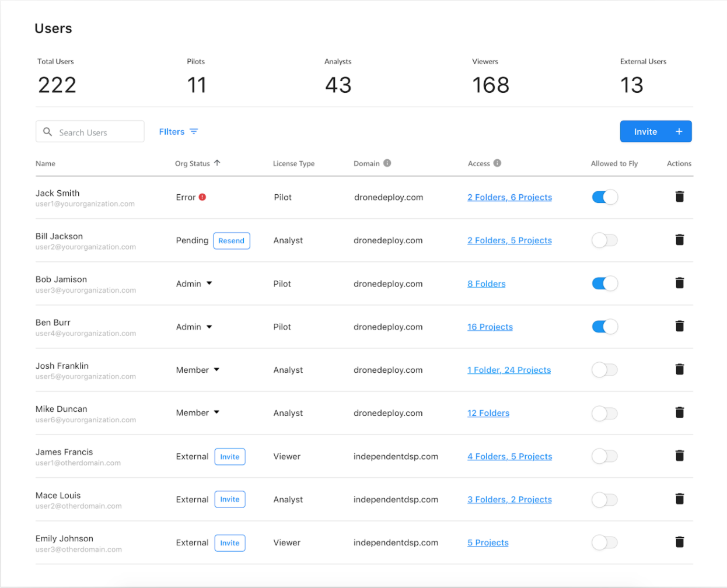Open the Filters menu
This screenshot has width=727, height=588.
(x=179, y=132)
